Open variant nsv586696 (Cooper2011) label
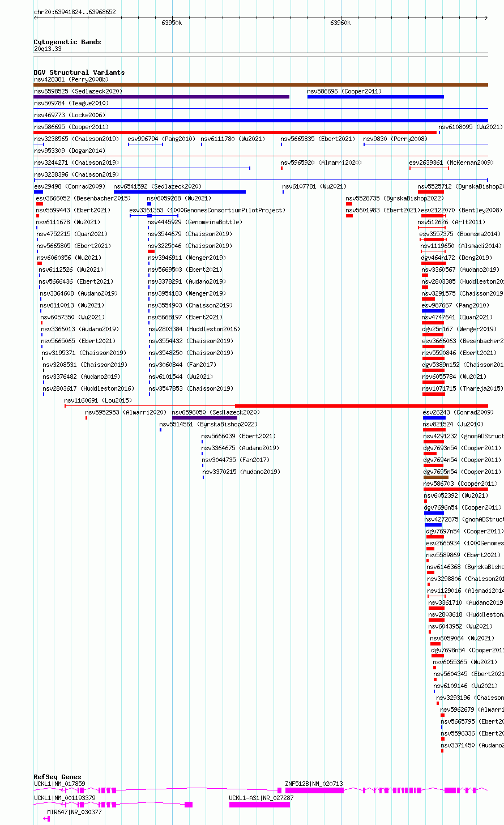 [x=344, y=91]
